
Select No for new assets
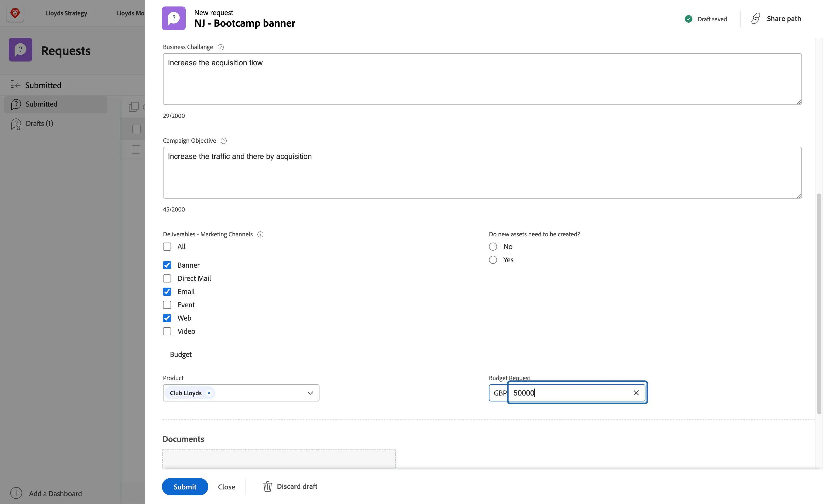[x=493, y=247]
